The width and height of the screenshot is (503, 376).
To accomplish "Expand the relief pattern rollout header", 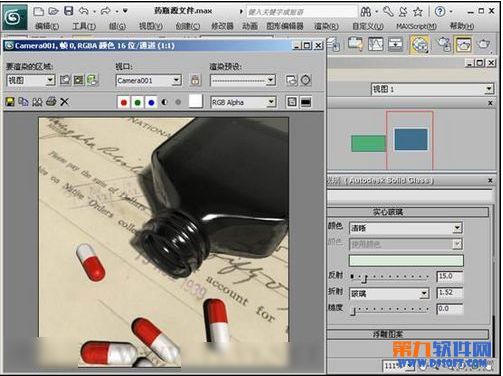I will click(x=408, y=334).
